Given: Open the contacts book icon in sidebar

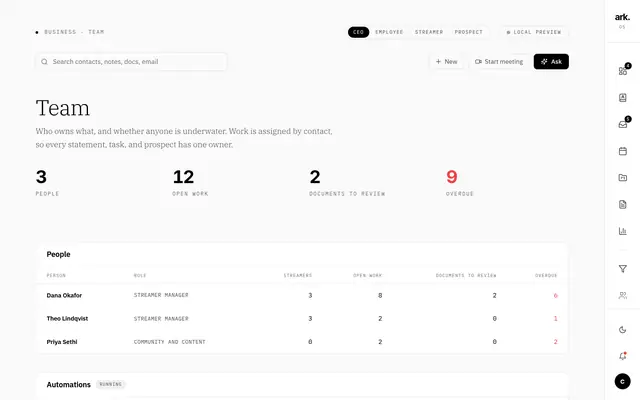Looking at the screenshot, I should 622,98.
